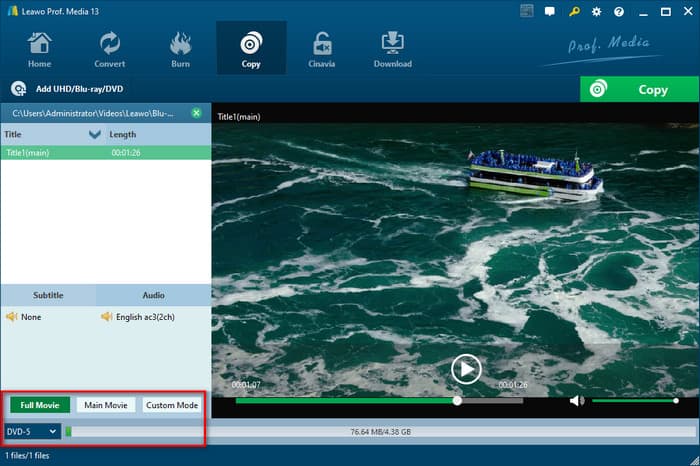
Task: Click the green Copy button
Action: click(639, 89)
